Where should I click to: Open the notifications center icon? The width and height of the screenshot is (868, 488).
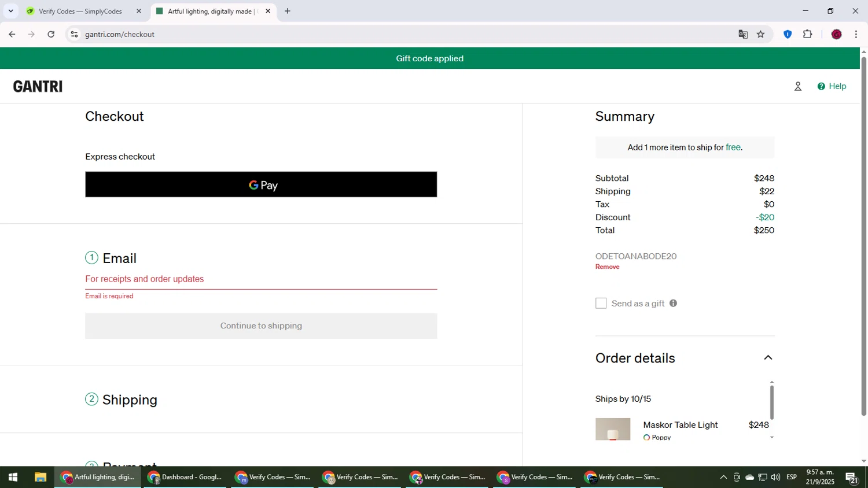pos(852,478)
